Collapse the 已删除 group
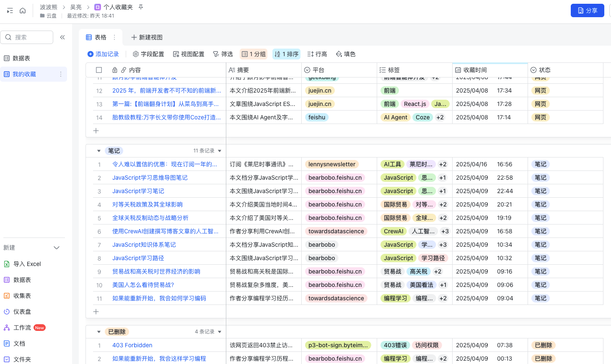611x364 pixels. 99,332
